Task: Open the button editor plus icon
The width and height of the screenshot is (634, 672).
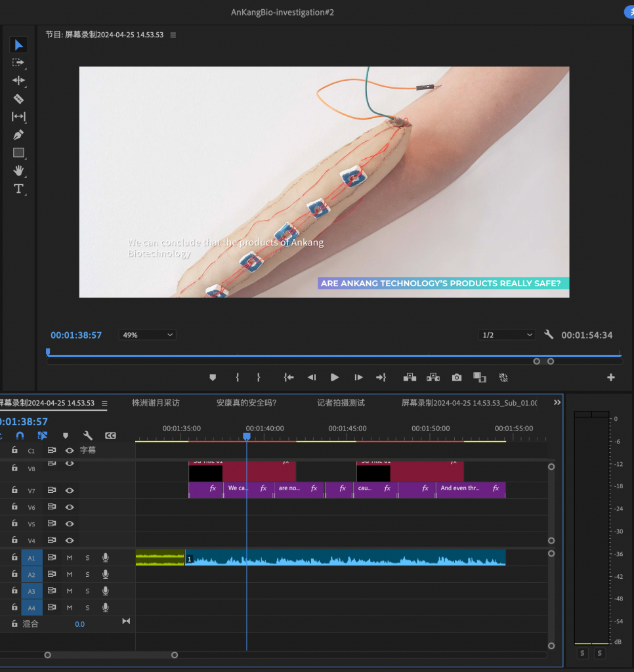Action: pos(611,377)
